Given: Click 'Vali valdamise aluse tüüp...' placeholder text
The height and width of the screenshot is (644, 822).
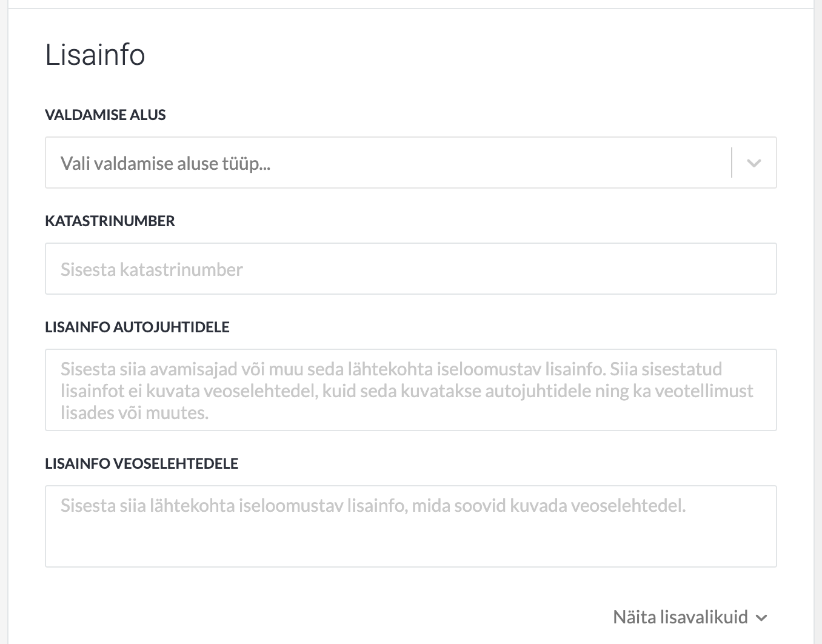Looking at the screenshot, I should [x=165, y=164].
